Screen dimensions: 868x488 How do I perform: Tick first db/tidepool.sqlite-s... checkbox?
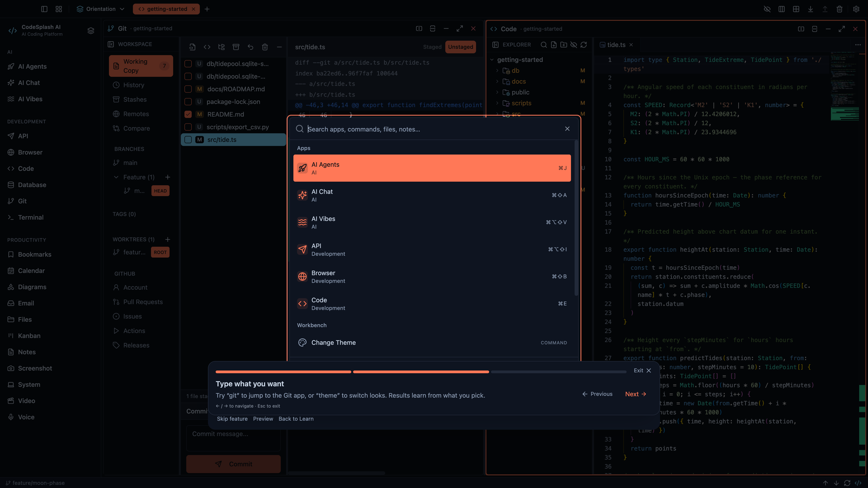click(x=188, y=64)
